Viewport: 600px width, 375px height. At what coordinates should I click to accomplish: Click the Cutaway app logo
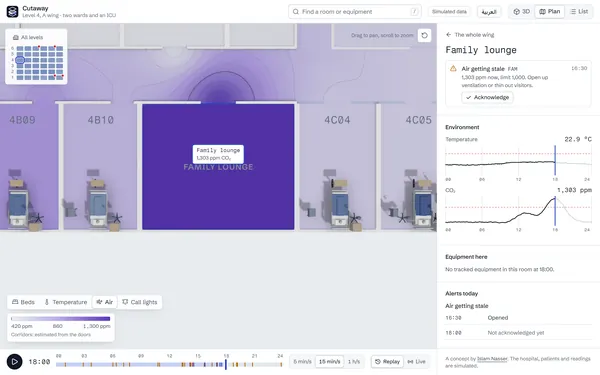12,11
